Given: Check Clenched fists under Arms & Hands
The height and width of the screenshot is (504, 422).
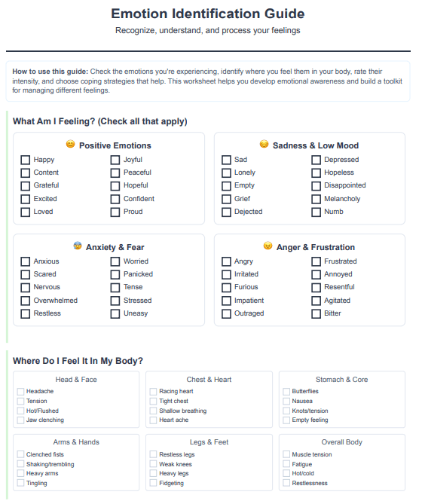Looking at the screenshot, I should (x=20, y=454).
